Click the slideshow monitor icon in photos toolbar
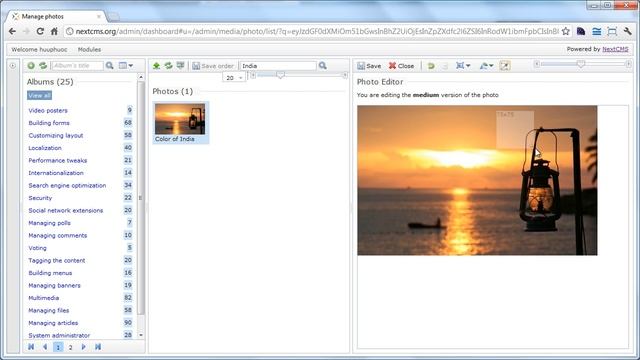 click(x=180, y=65)
